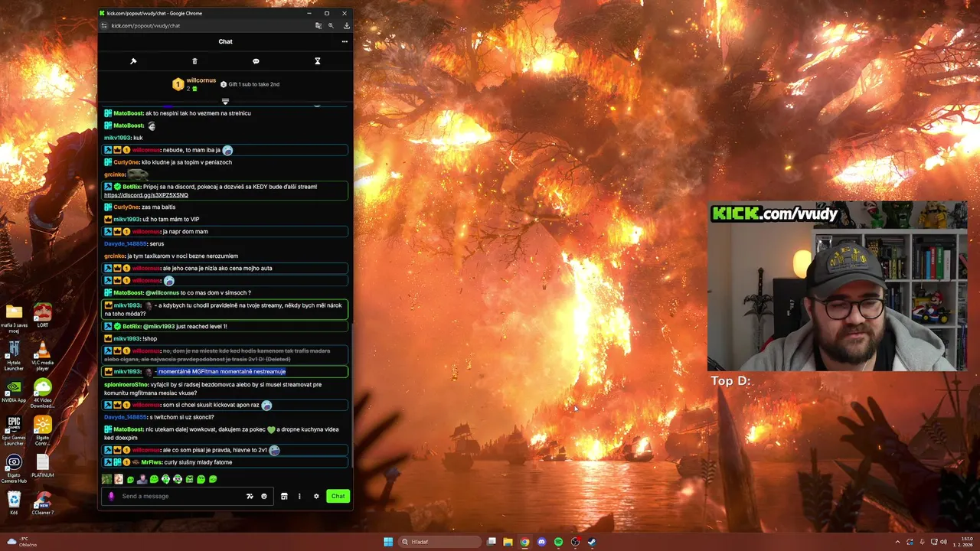The image size is (980, 551).
Task: Open the Elgato Camera Hub desktop shortcut
Action: coord(14,468)
